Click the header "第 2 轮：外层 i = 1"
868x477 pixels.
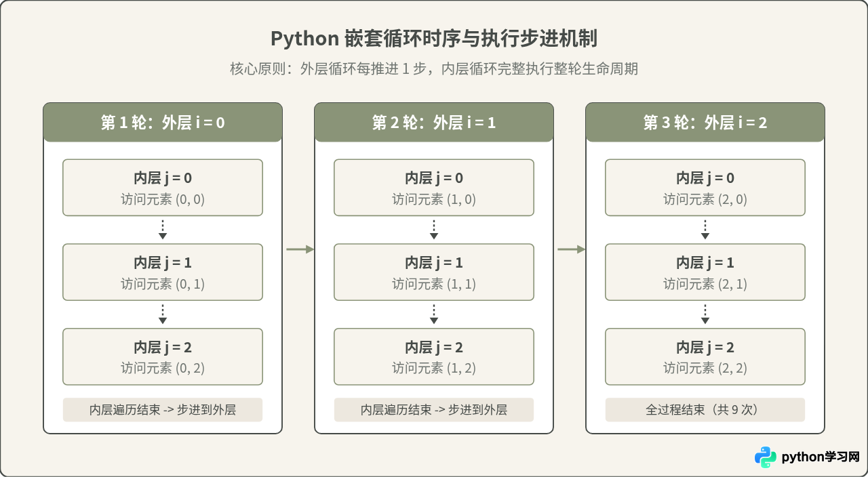coord(434,123)
